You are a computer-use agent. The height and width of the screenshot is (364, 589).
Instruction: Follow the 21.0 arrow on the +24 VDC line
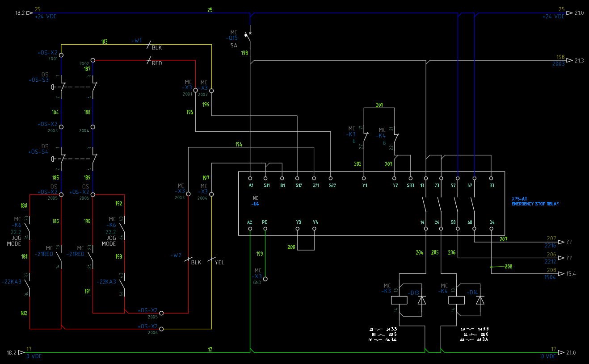[570, 13]
